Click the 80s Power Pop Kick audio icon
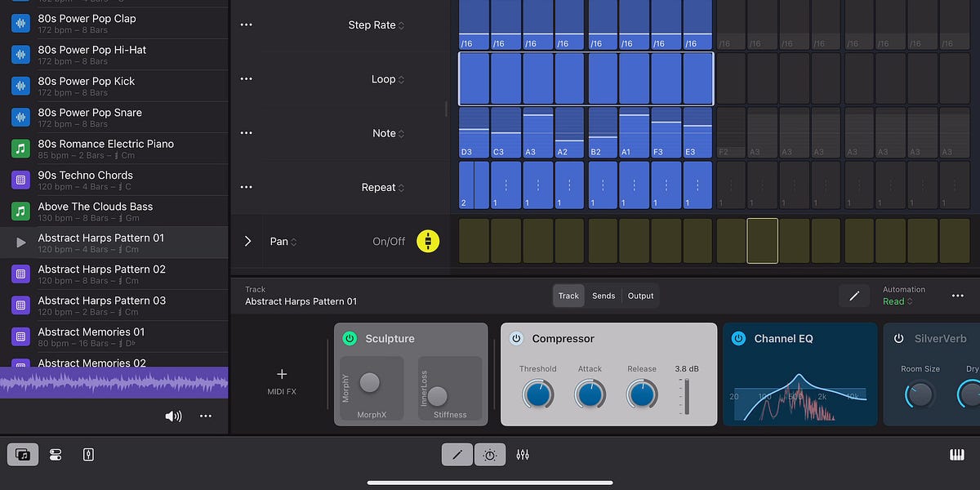Image resolution: width=980 pixels, height=490 pixels. pyautogui.click(x=20, y=86)
